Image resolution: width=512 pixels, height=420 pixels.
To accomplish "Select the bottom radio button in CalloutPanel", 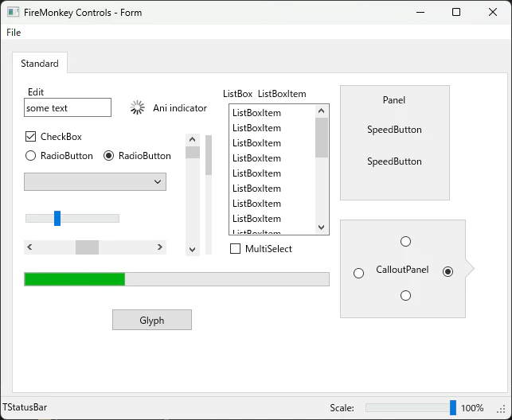I will tap(405, 295).
